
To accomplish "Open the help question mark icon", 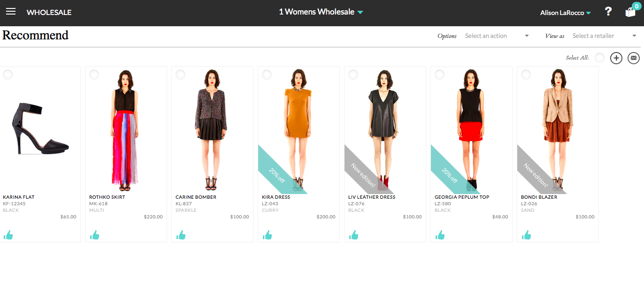I will 608,12.
